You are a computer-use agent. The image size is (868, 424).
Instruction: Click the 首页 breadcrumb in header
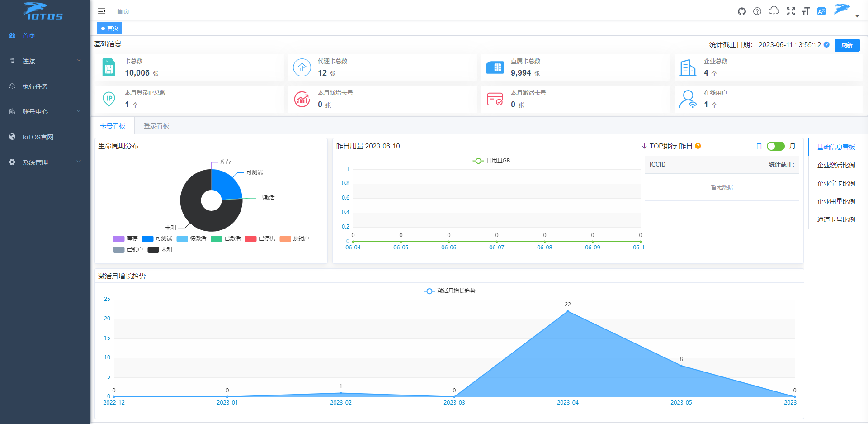pyautogui.click(x=123, y=11)
